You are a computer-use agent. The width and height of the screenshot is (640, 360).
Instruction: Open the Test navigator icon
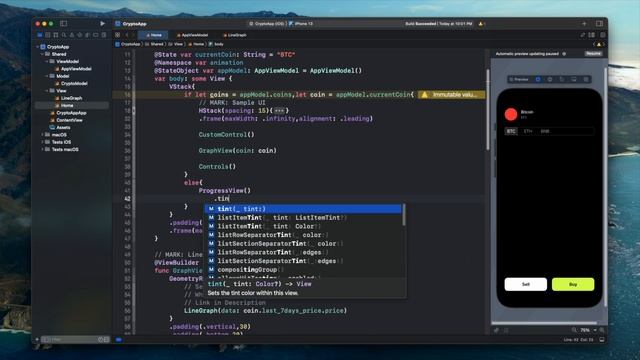pos(80,35)
